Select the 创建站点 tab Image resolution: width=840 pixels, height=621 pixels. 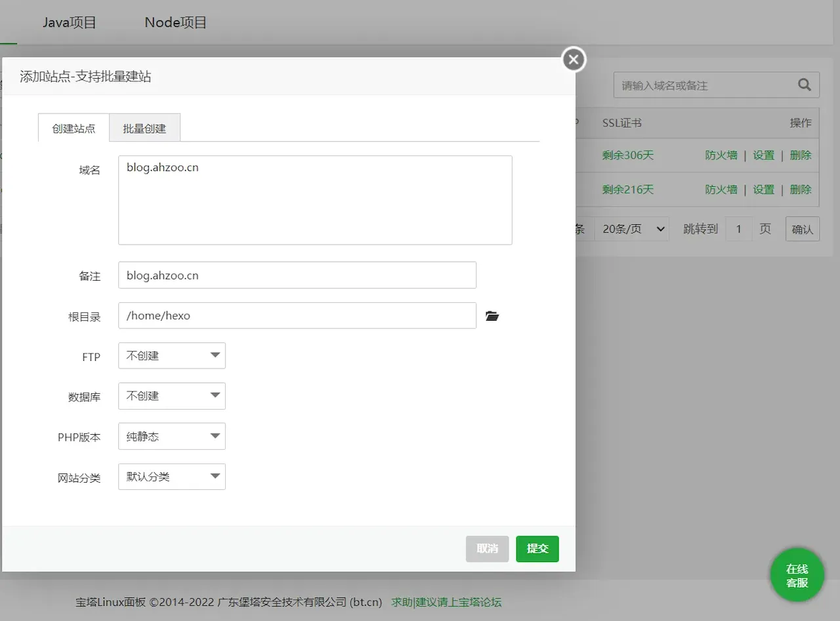73,129
